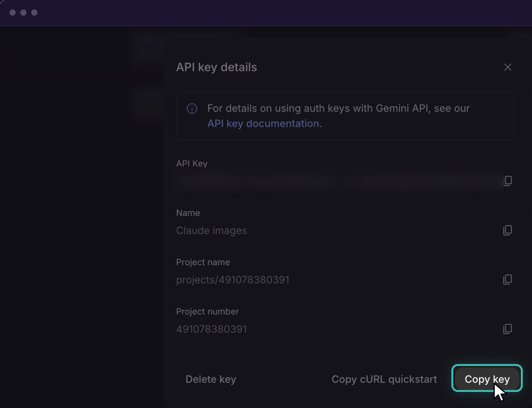Select the 'Claude images' name text

[211, 230]
